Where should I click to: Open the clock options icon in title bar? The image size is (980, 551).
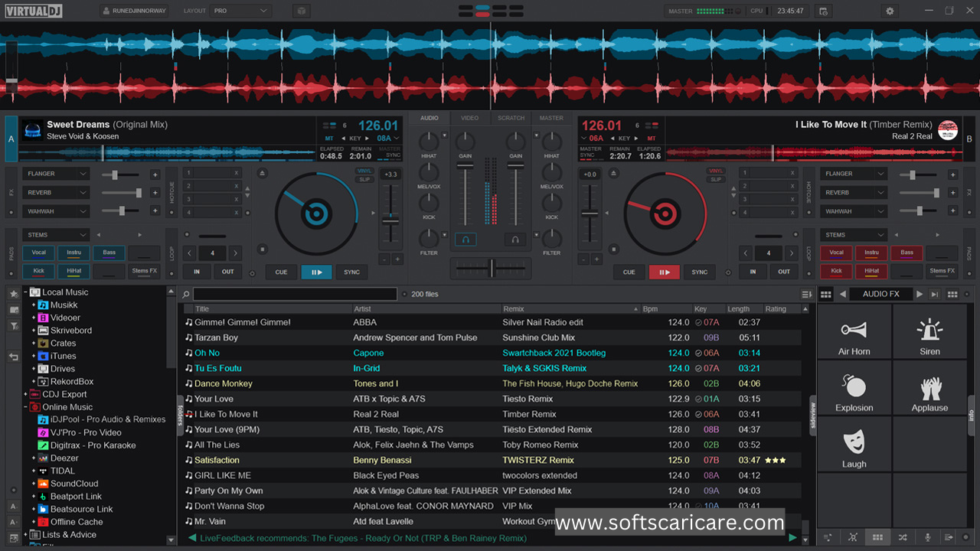point(823,11)
